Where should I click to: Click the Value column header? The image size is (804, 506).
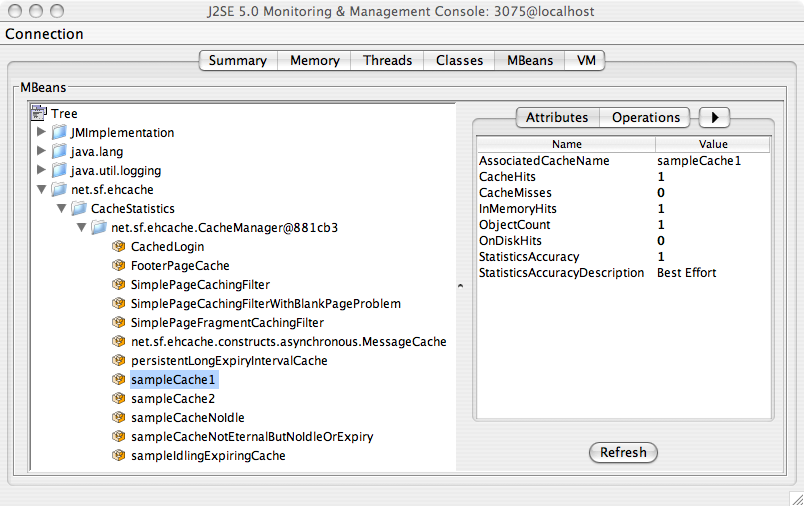tap(713, 144)
